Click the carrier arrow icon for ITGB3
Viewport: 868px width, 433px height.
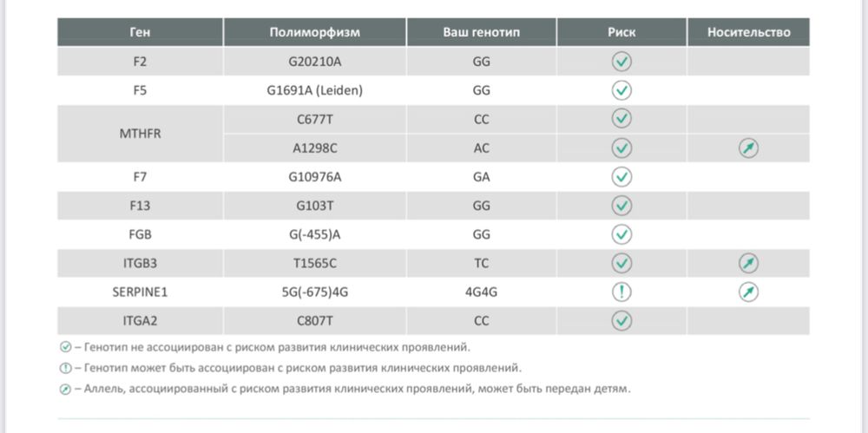click(x=748, y=263)
